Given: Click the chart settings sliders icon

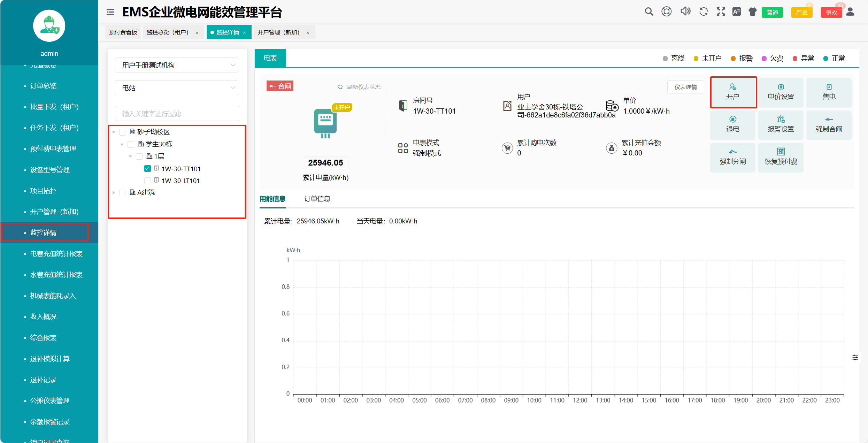Looking at the screenshot, I should pos(855,357).
